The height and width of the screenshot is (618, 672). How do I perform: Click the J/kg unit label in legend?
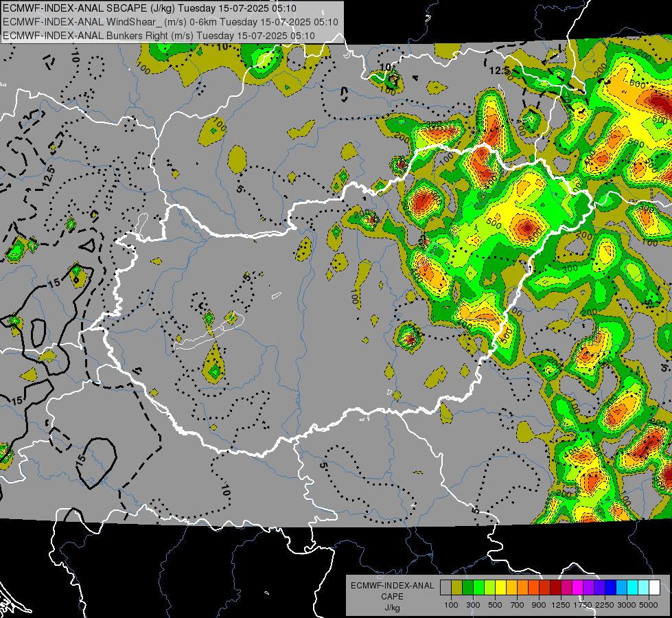(x=392, y=608)
